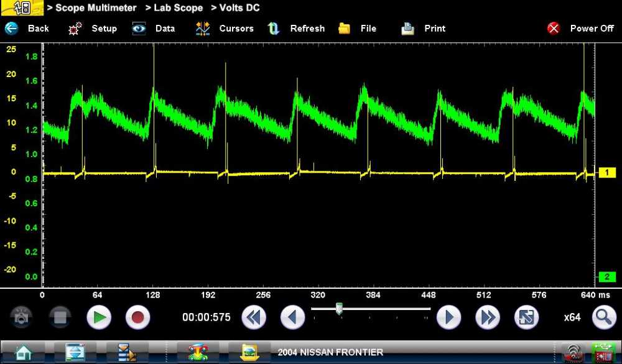Toggle recording with the record button
This screenshot has height=364, width=622.
137,317
